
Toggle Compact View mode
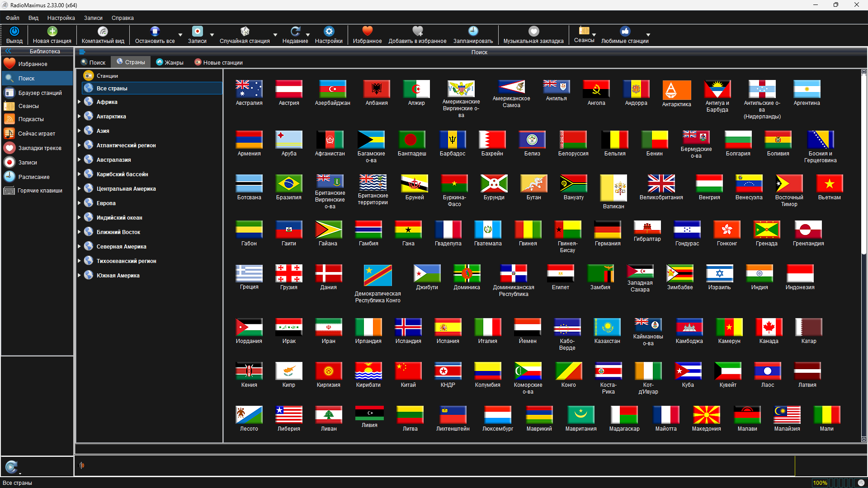pyautogui.click(x=103, y=31)
